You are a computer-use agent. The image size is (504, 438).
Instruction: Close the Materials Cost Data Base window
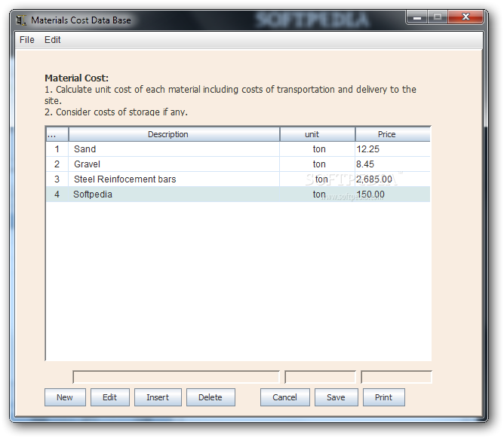(x=466, y=17)
